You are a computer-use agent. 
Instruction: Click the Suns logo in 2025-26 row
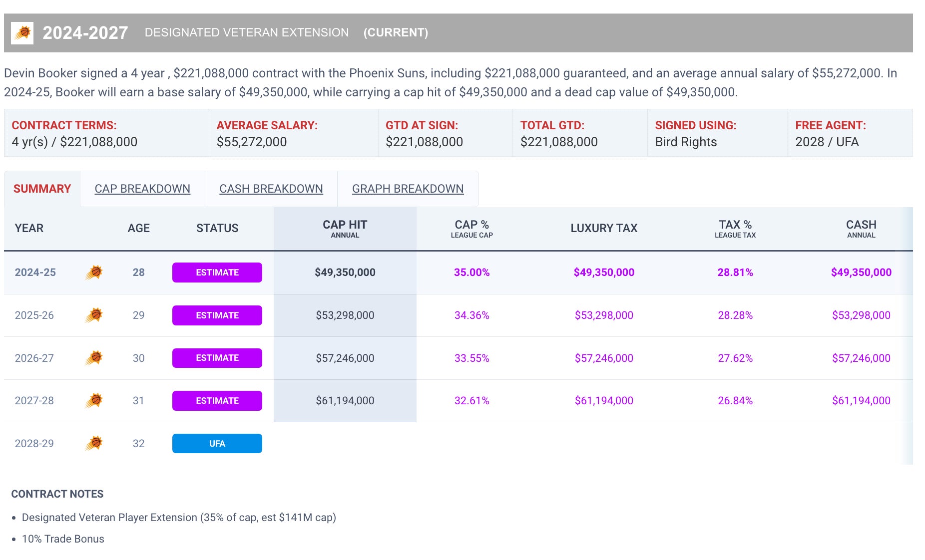pyautogui.click(x=94, y=315)
